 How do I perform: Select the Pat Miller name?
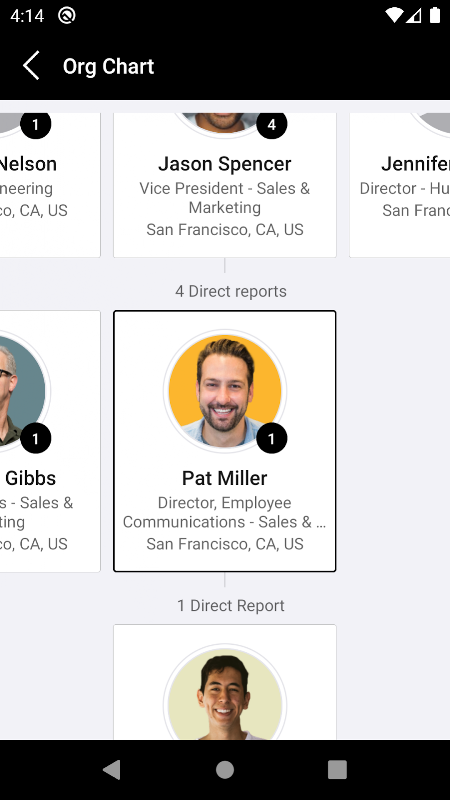click(x=225, y=478)
